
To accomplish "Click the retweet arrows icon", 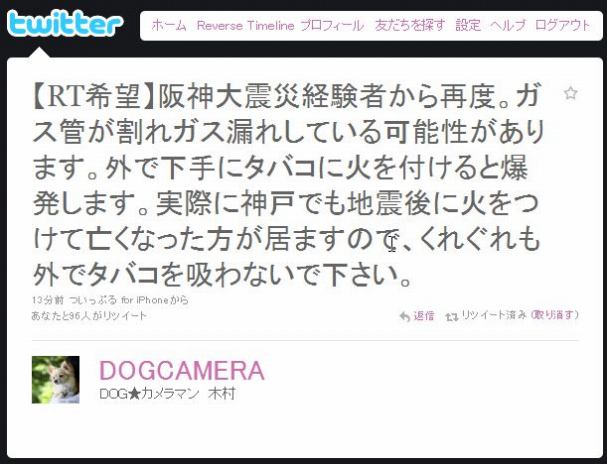I will coord(452,317).
